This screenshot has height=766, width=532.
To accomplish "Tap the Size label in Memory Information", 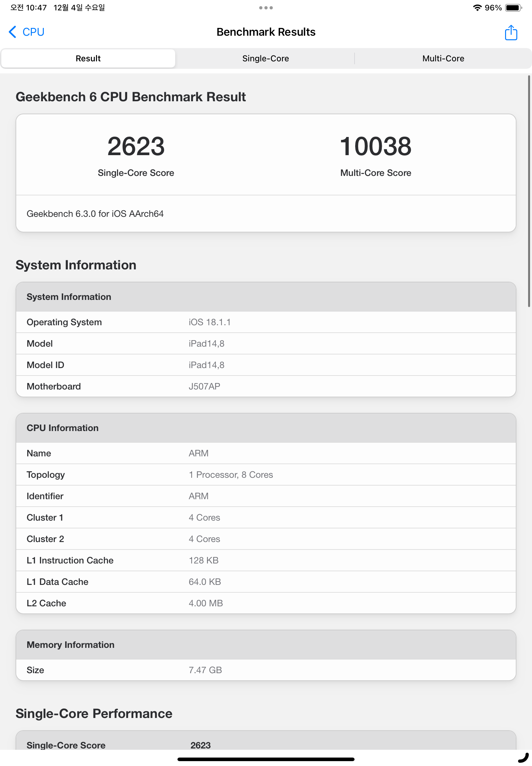I will coord(35,670).
